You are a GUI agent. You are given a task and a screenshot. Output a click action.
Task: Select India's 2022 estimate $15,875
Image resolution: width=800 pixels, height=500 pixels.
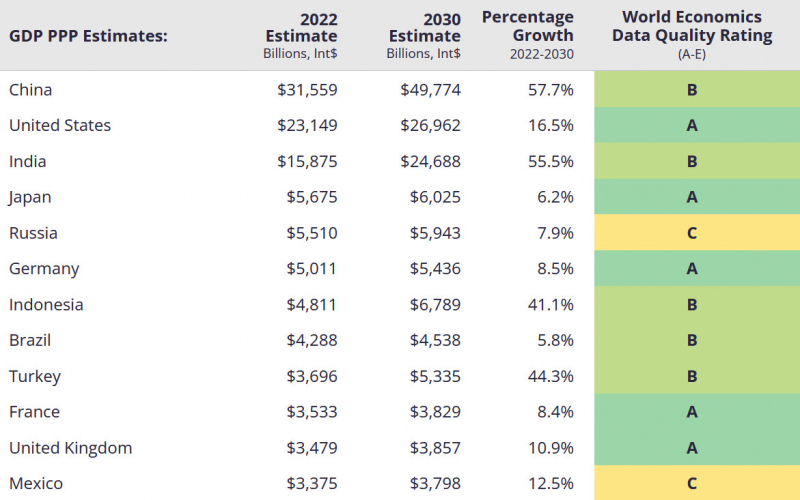pyautogui.click(x=307, y=162)
